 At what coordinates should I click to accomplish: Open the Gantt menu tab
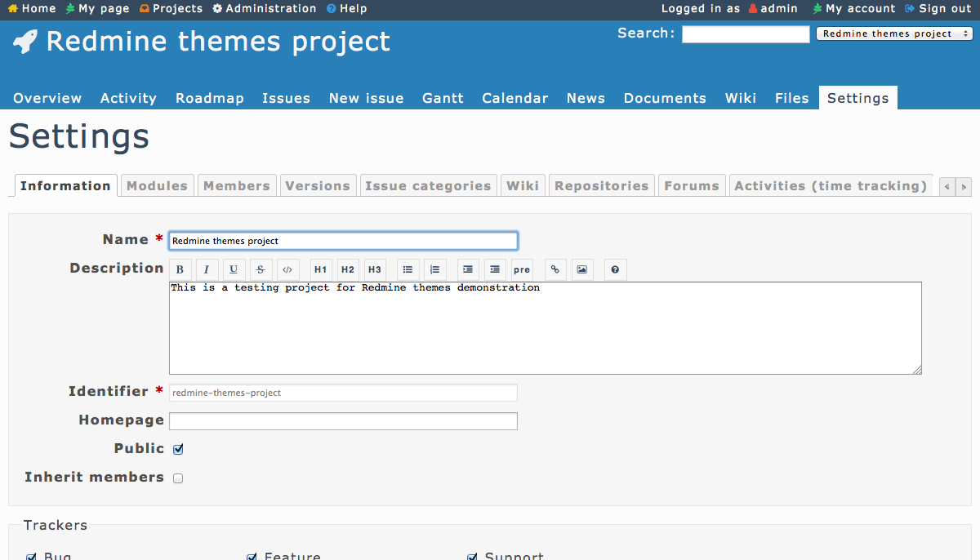443,98
